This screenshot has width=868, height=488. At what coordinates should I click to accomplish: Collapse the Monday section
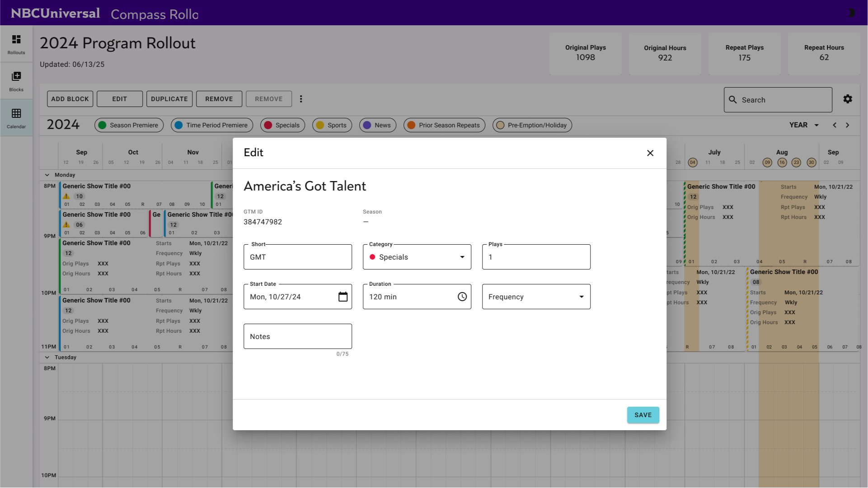click(x=47, y=175)
